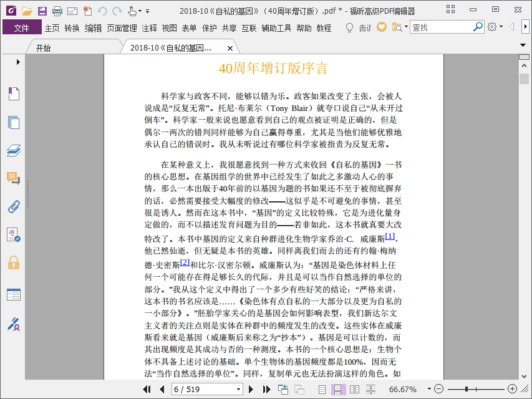Go to the next page

coord(251,389)
